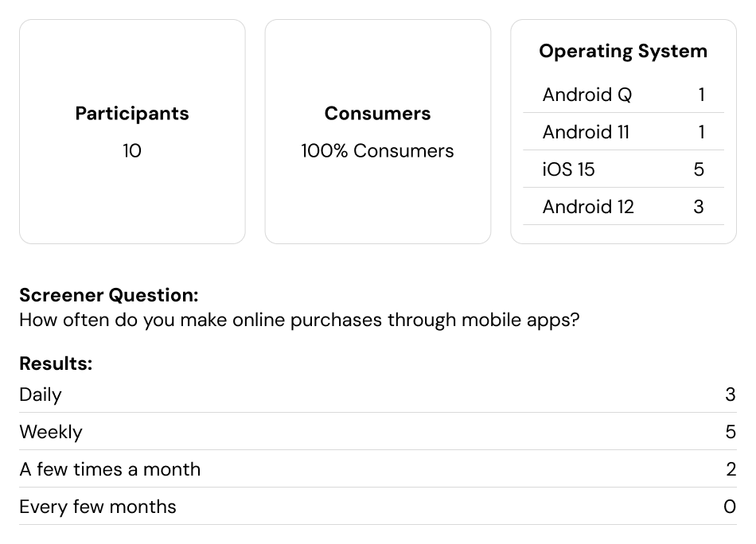Select the online purchases question text
This screenshot has height=544, width=756.
(299, 320)
